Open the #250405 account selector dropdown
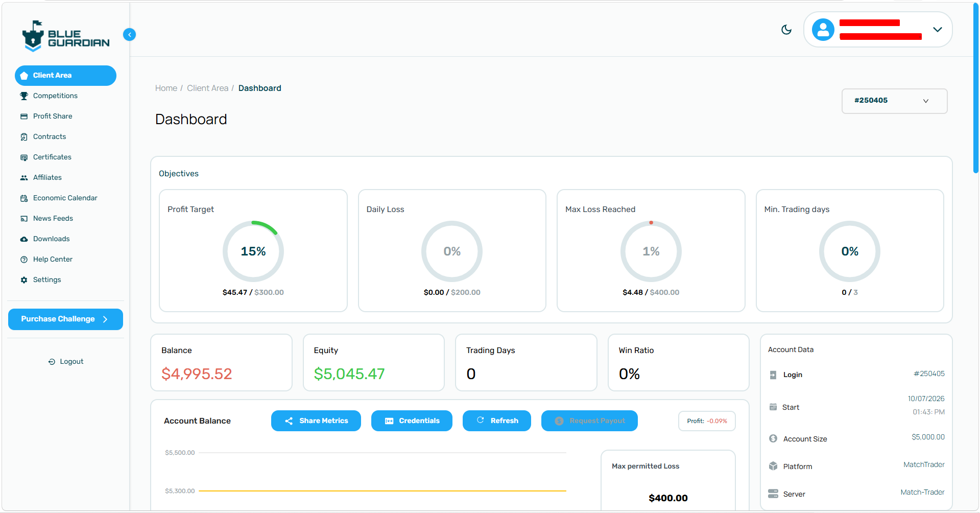 (894, 101)
